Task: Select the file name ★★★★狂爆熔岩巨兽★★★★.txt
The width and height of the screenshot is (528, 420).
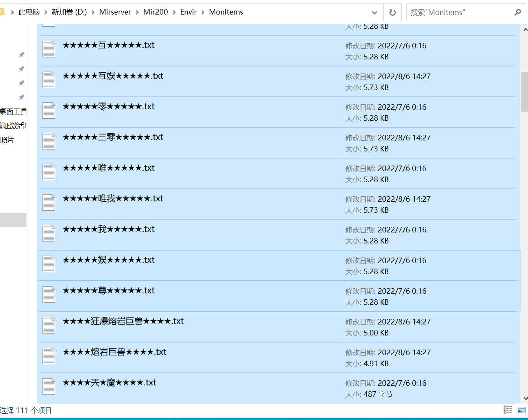Action: (x=123, y=321)
